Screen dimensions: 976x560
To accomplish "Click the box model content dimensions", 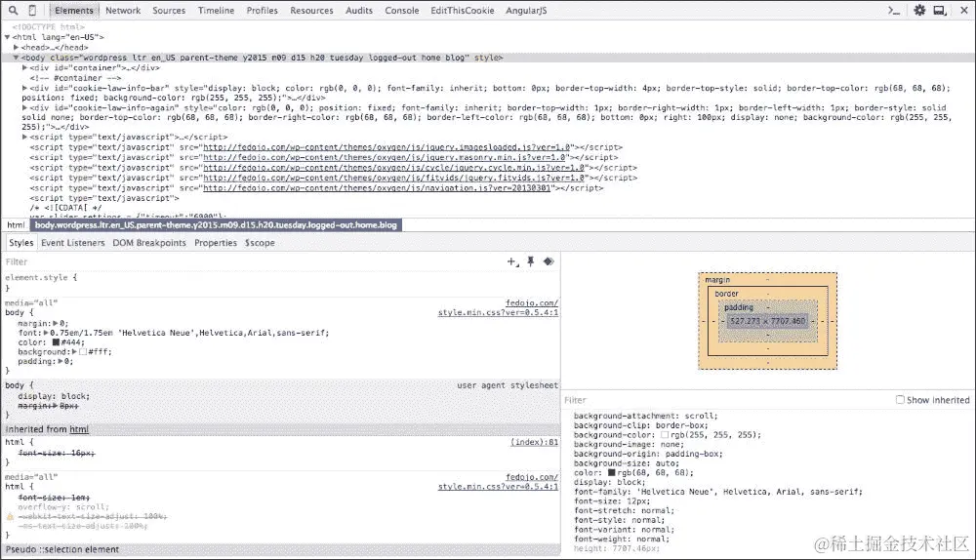I will pos(767,321).
